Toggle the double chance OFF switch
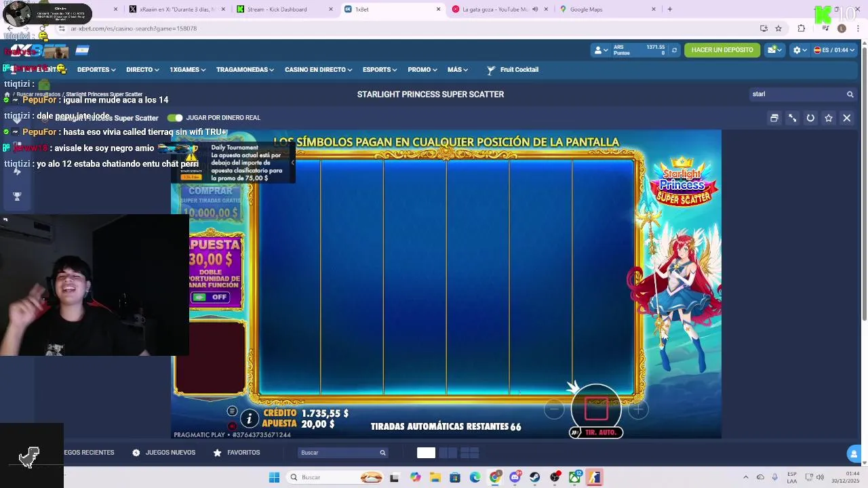868x488 pixels. [212, 297]
